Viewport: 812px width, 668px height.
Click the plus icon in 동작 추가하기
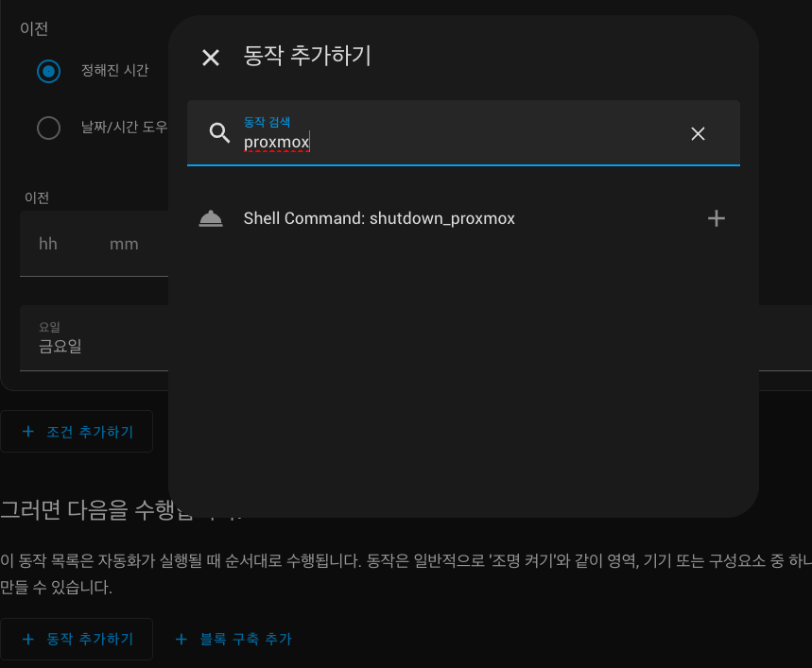point(27,639)
